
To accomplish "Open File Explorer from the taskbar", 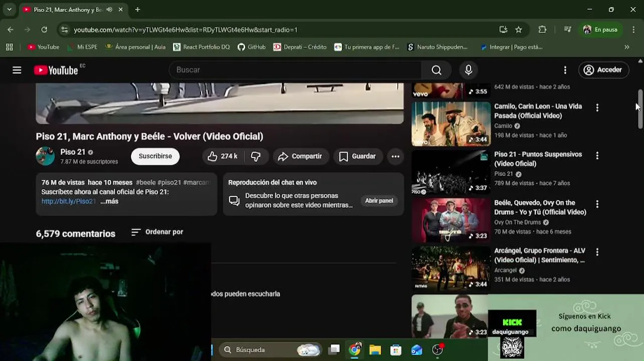I will click(x=375, y=349).
